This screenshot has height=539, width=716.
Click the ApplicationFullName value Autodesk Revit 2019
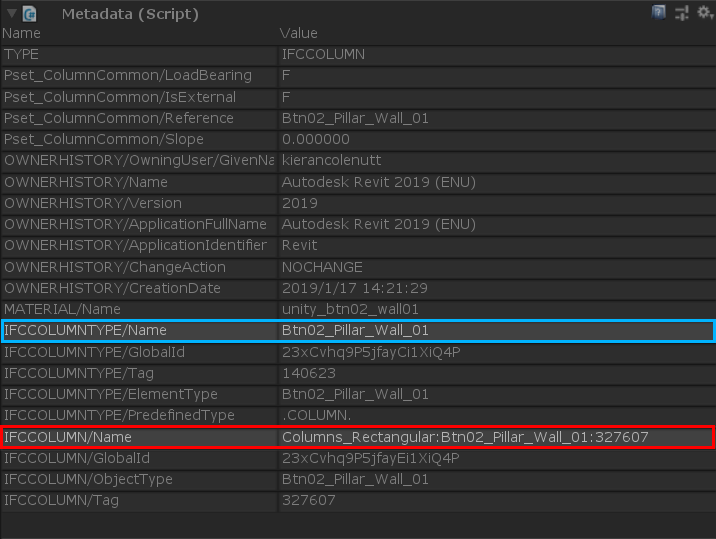pos(497,224)
